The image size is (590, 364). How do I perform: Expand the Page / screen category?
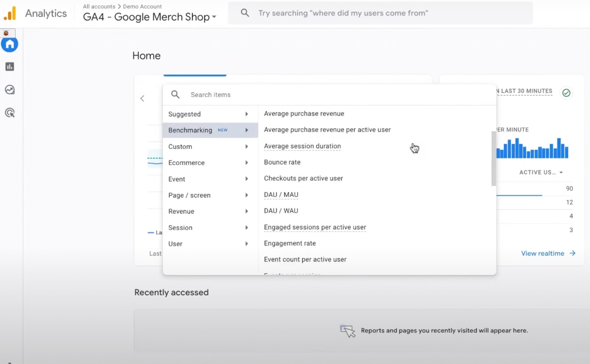[x=210, y=195]
